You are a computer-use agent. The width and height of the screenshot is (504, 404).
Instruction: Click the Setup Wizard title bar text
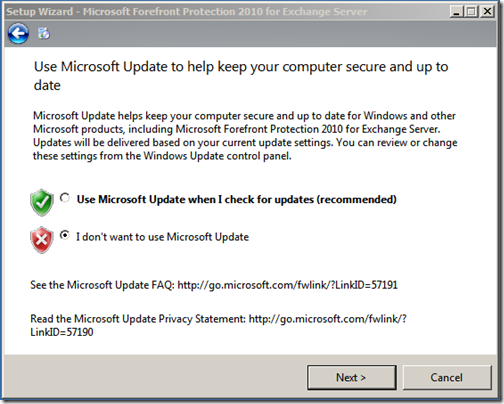click(187, 12)
